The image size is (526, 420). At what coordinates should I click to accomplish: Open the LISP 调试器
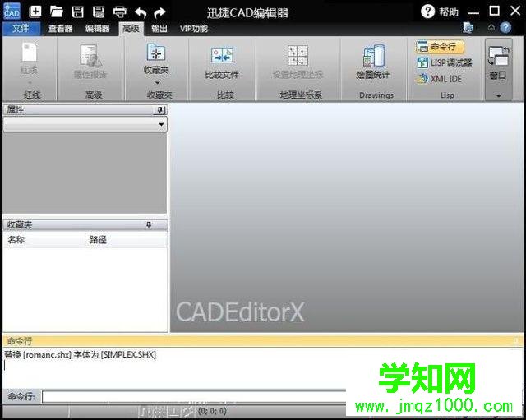click(x=445, y=62)
